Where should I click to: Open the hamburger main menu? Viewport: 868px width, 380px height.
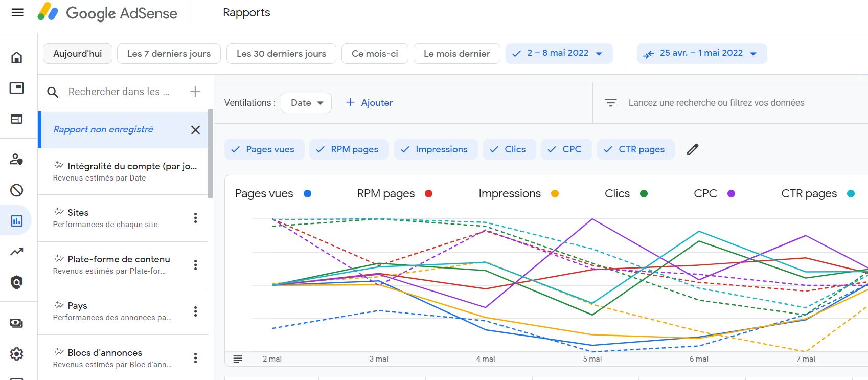click(17, 12)
